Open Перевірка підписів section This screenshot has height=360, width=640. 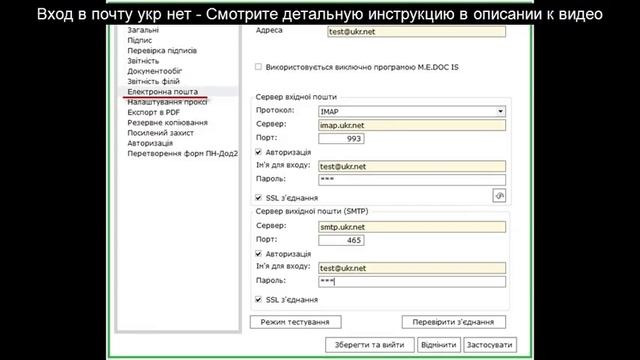162,51
